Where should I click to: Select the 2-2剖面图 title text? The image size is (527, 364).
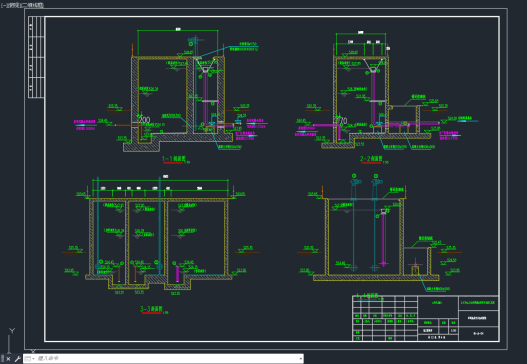tap(371, 159)
